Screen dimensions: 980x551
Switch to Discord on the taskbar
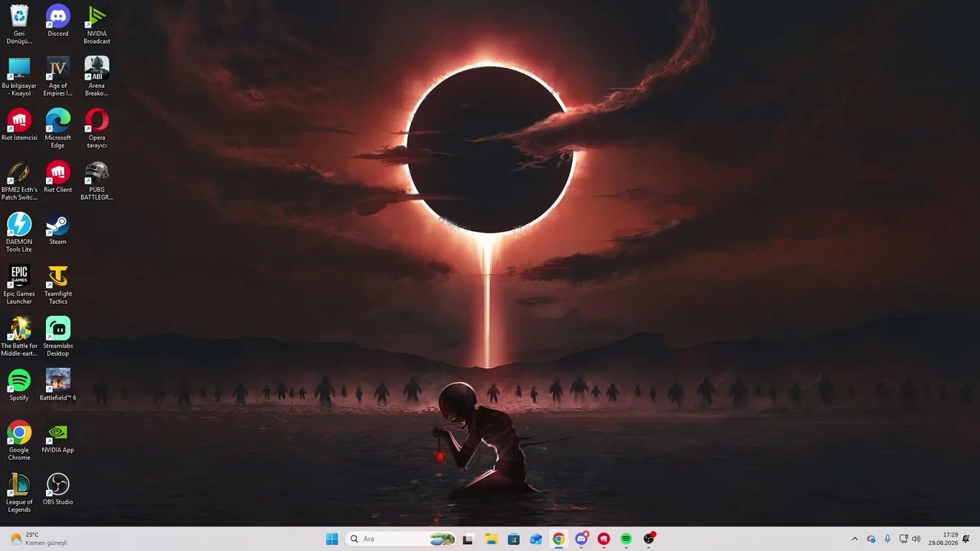(581, 539)
